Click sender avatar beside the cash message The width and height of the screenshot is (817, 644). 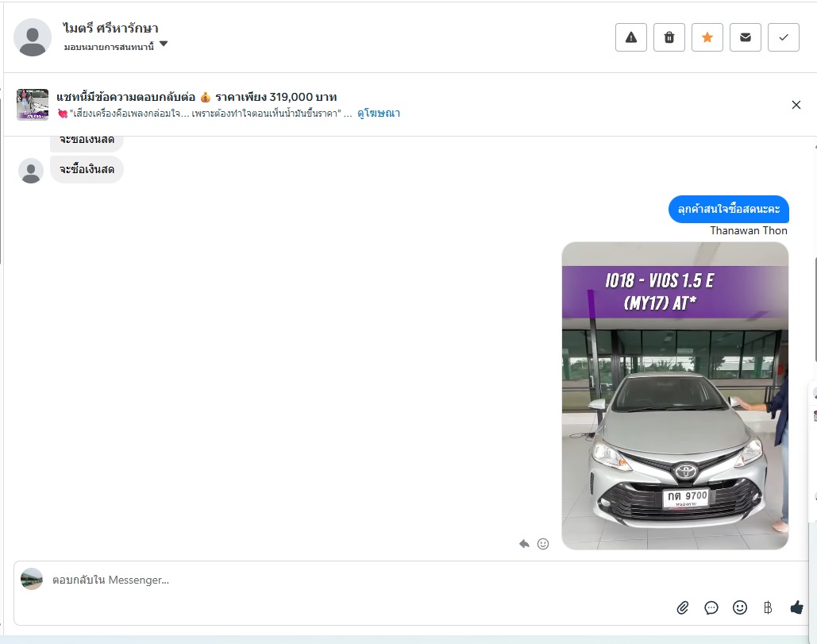(31, 171)
